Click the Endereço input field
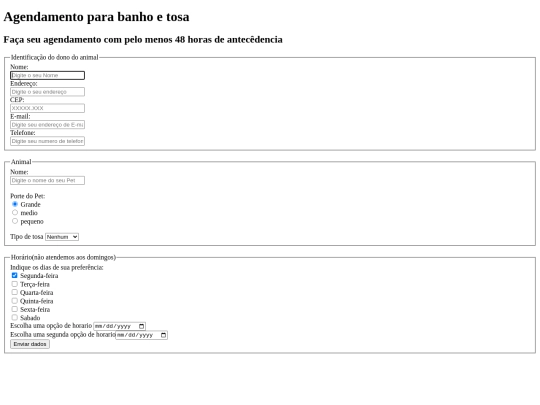The height and width of the screenshot is (405, 540). (48, 92)
